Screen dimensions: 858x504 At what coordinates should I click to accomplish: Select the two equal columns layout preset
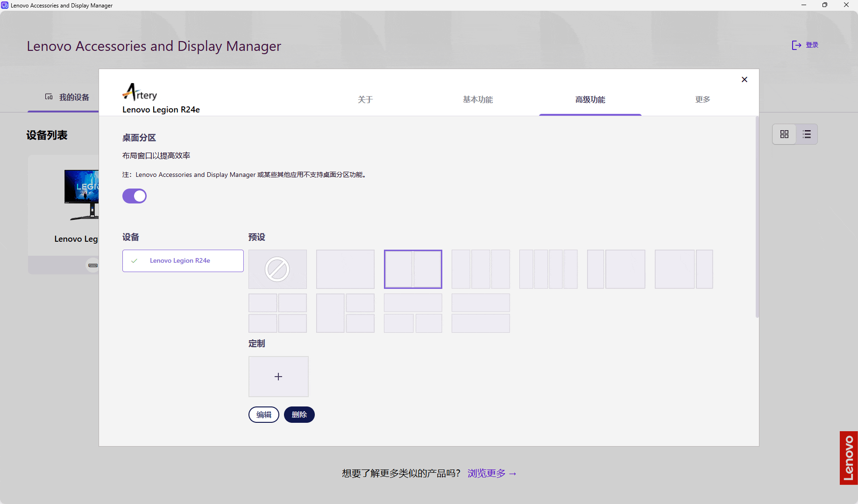point(413,269)
